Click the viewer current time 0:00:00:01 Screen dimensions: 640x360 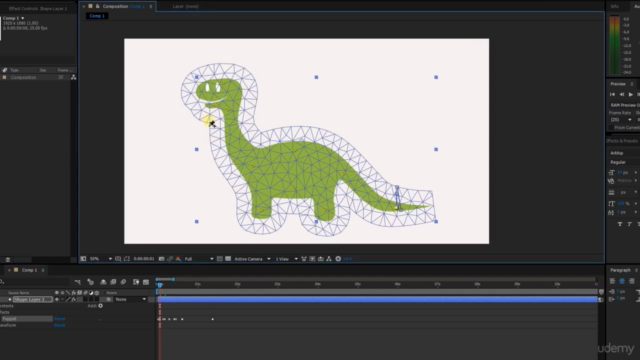pyautogui.click(x=144, y=259)
